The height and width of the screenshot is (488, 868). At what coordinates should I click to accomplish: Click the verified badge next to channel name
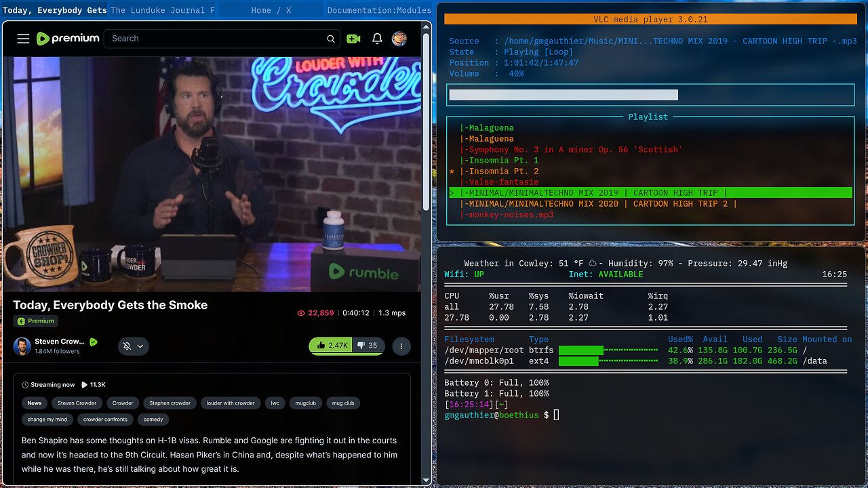tap(94, 342)
